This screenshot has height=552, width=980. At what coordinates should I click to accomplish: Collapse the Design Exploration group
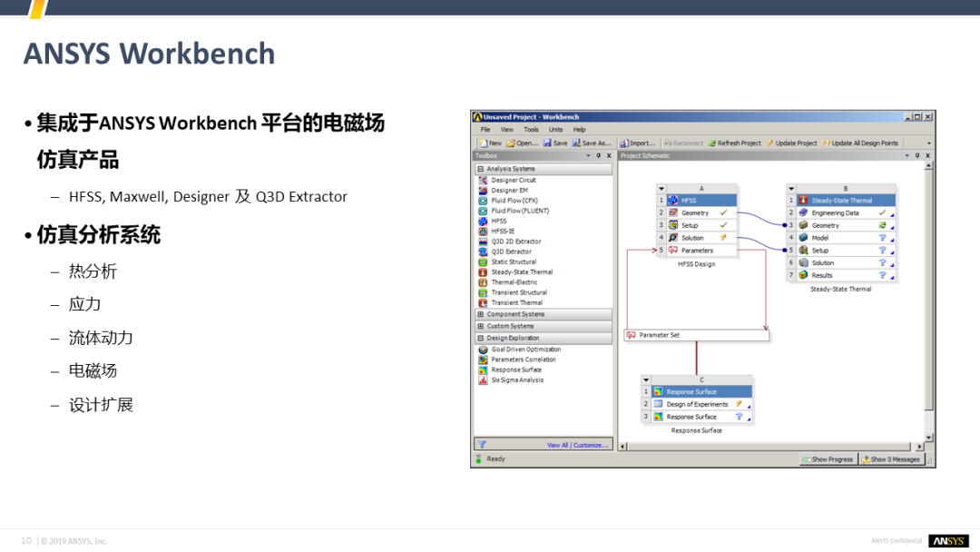coord(480,339)
